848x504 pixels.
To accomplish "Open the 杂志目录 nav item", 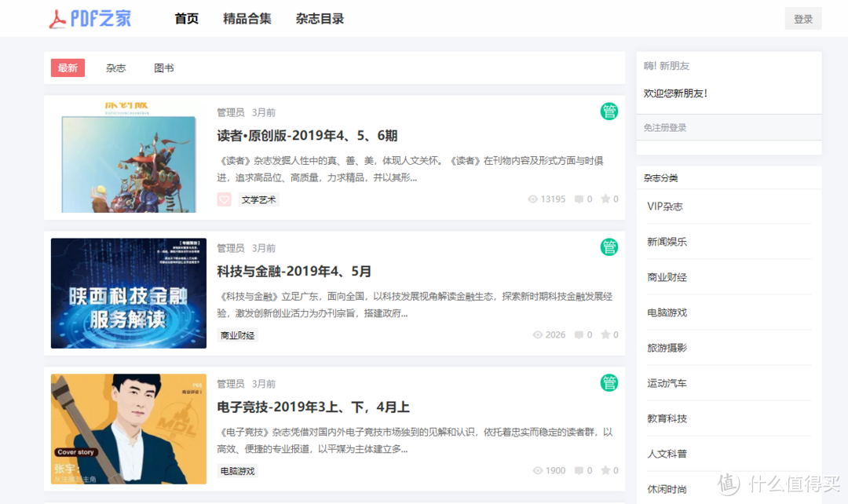I will [320, 19].
